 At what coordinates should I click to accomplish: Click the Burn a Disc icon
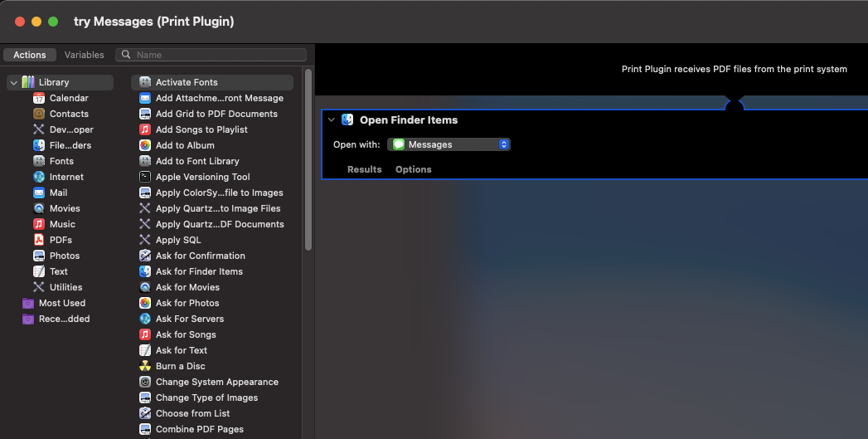(x=145, y=366)
